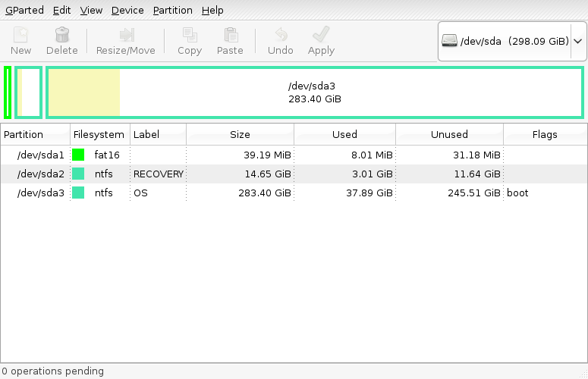Click the hard disk icon in device selector
The height and width of the screenshot is (379, 588).
(449, 40)
